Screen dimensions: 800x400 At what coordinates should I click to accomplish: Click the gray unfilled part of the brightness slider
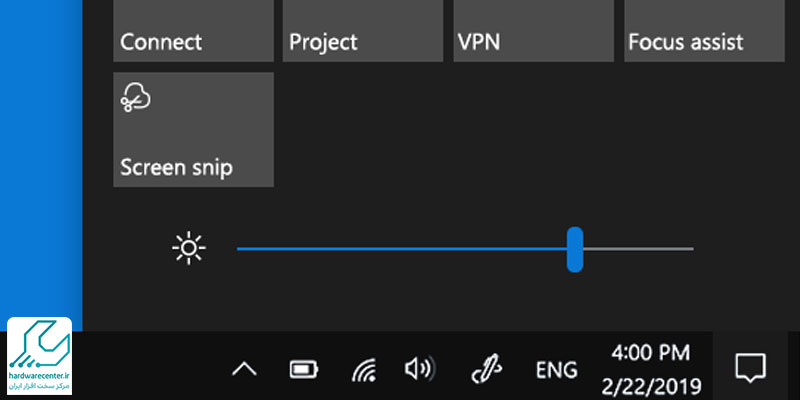638,249
